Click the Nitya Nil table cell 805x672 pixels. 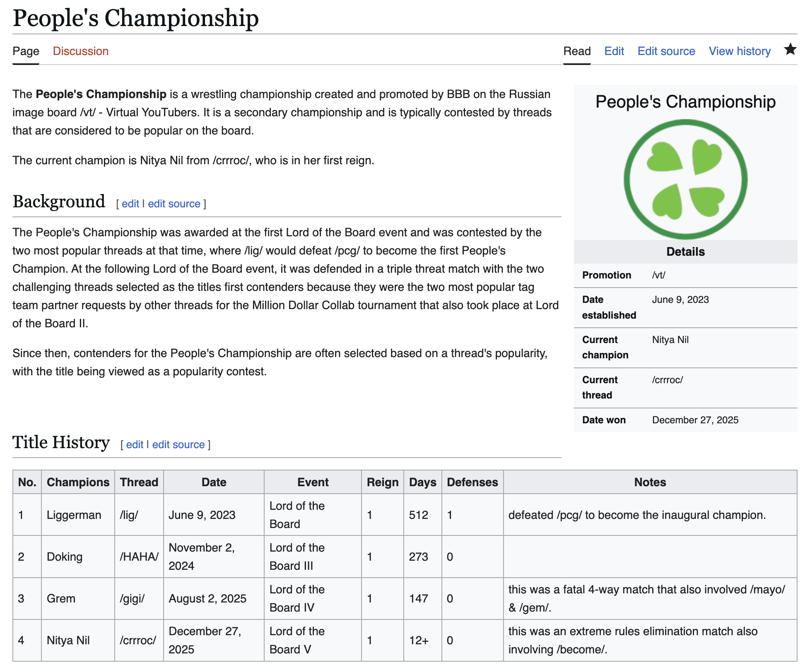(68, 640)
